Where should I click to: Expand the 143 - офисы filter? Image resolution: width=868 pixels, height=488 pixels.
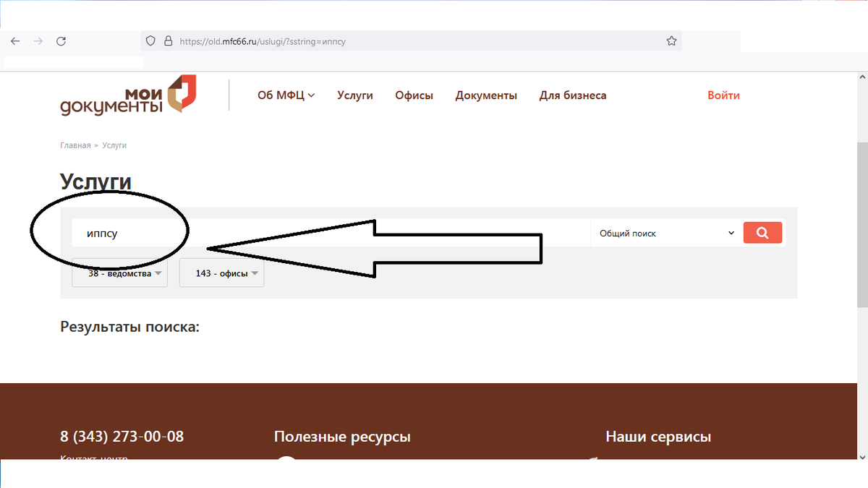(x=221, y=273)
